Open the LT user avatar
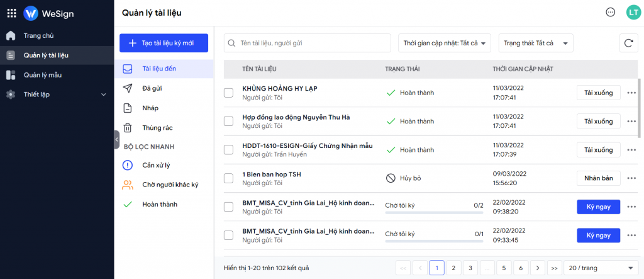The image size is (644, 279). pos(633,13)
